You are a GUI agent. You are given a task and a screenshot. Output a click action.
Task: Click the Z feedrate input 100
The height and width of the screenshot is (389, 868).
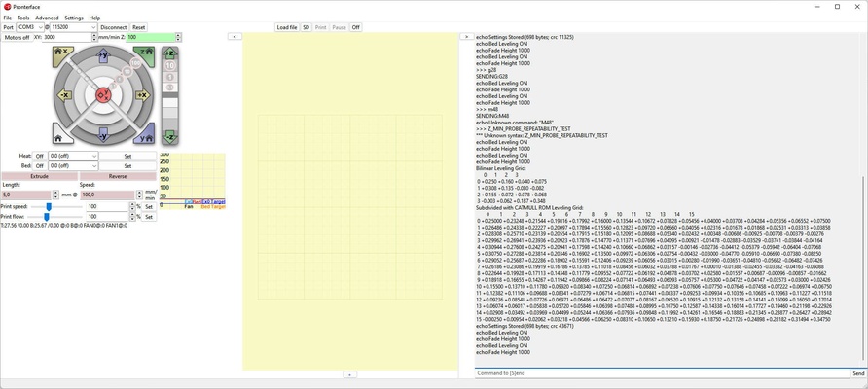(x=151, y=37)
